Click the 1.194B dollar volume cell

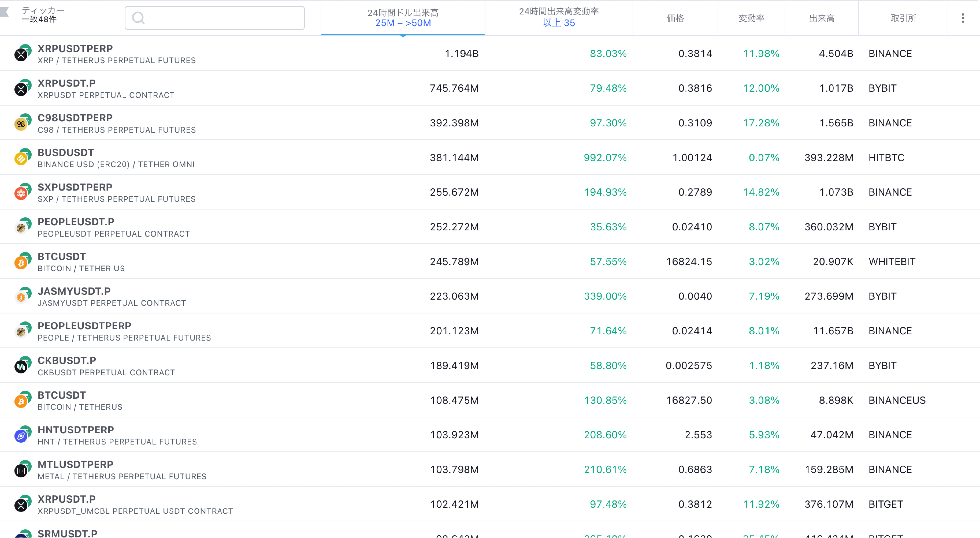(x=462, y=53)
